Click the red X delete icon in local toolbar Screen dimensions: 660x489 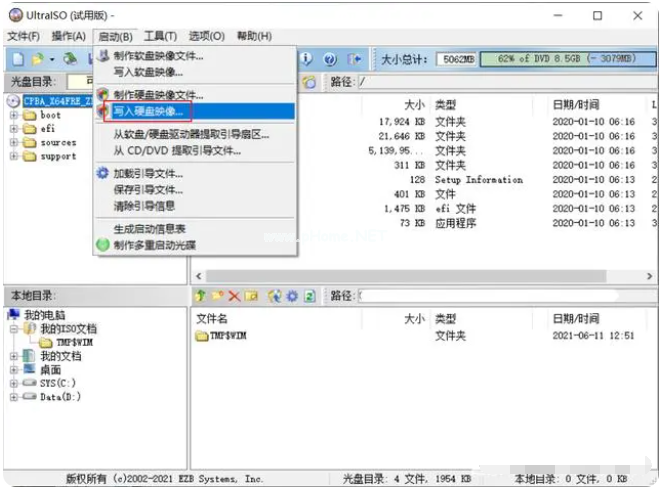[x=234, y=296]
